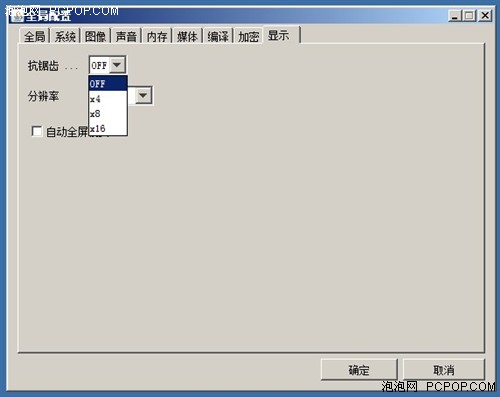Viewport: 500px width, 397px height.
Task: Open the 加密 tab
Action: click(x=248, y=36)
